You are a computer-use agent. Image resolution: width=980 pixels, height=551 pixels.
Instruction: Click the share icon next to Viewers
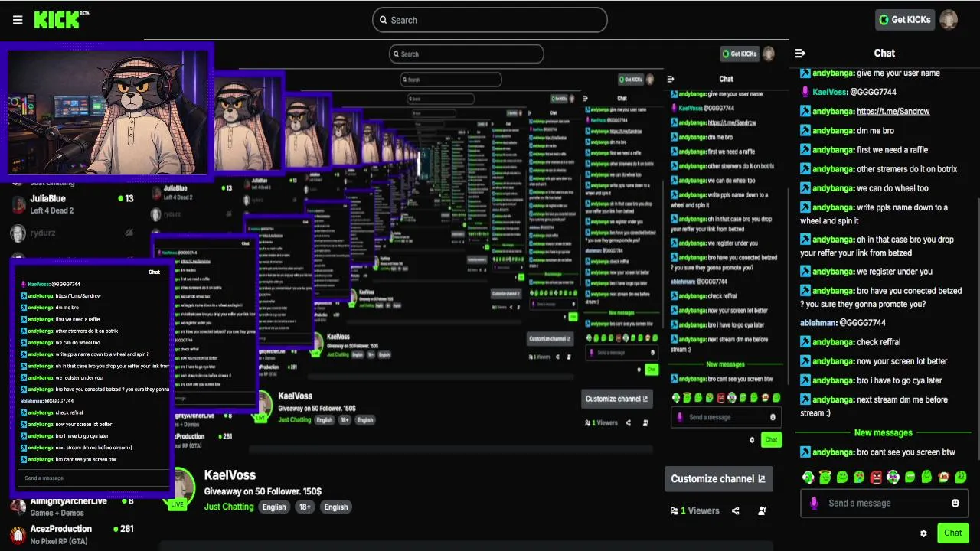(x=736, y=510)
